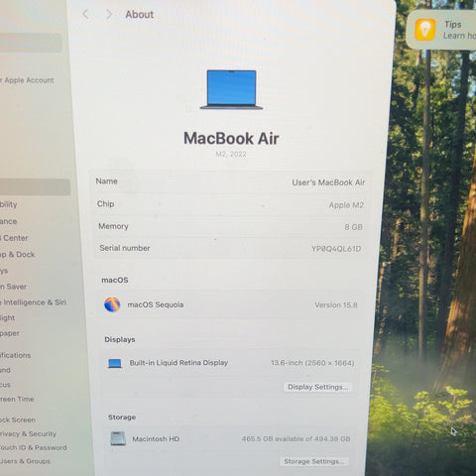Viewport: 476px width, 476px height.
Task: Select Users & Groups in sidebar
Action: 25,461
